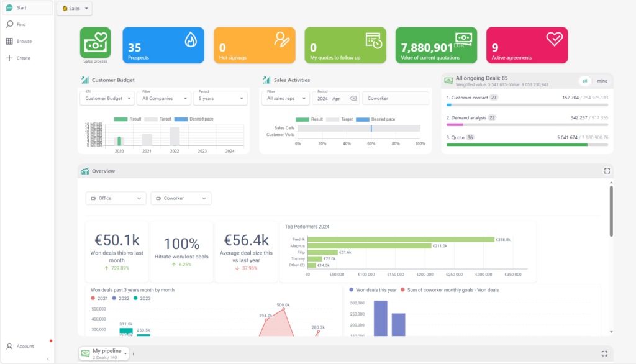This screenshot has width=636, height=364.
Task: Click the pen icon on Hot signings card
Action: 281,39
